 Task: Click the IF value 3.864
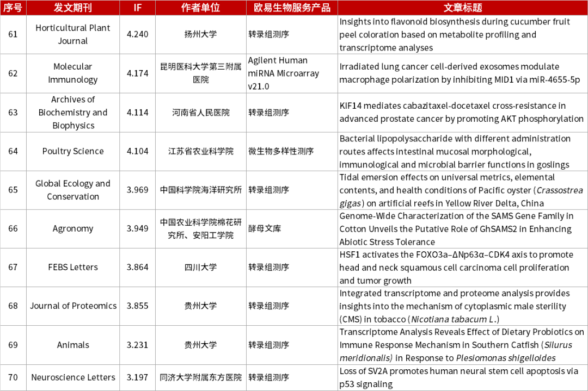coord(138,268)
